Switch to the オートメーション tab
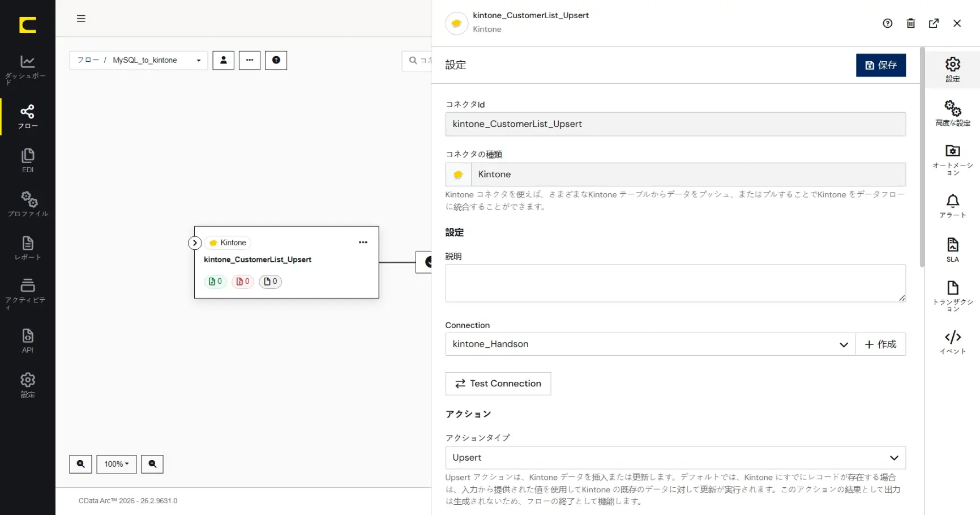 [x=953, y=161]
